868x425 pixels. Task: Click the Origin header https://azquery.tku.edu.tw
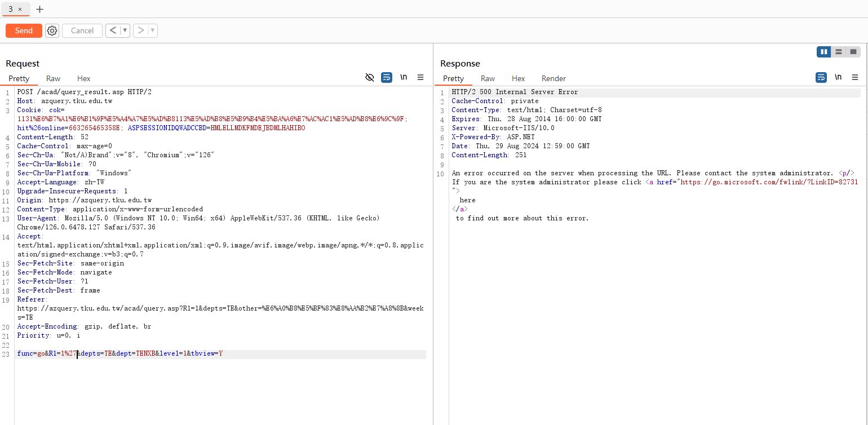[x=84, y=200]
